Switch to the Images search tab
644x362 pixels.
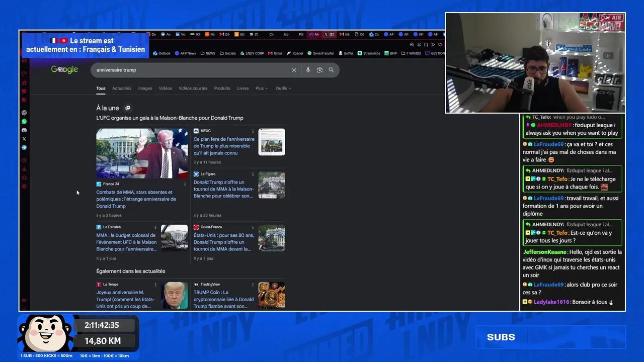point(145,88)
